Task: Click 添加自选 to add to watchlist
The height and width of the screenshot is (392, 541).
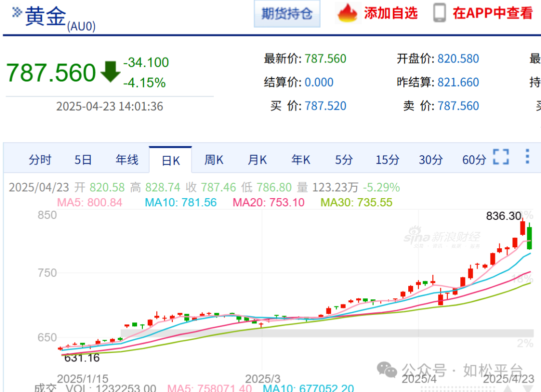Action: pyautogui.click(x=391, y=14)
